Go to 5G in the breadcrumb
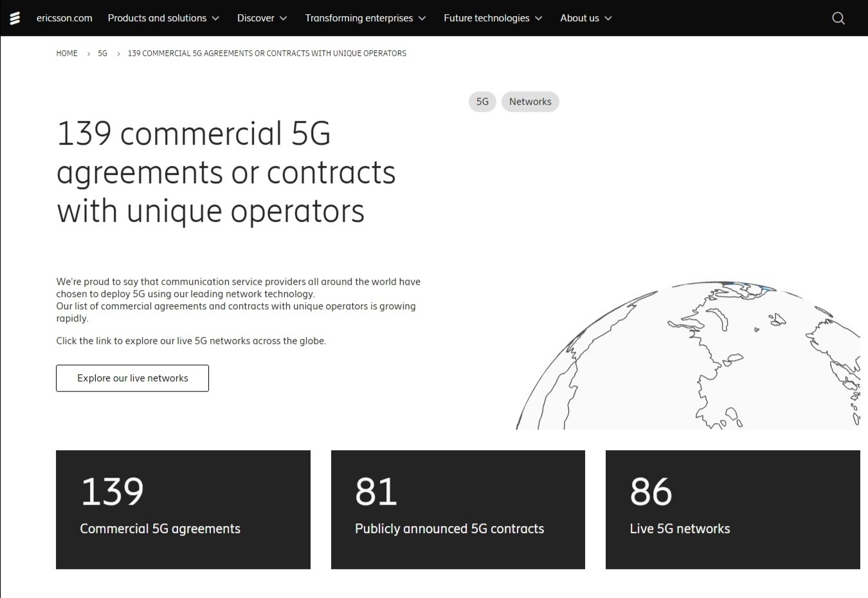868x598 pixels. [x=102, y=53]
